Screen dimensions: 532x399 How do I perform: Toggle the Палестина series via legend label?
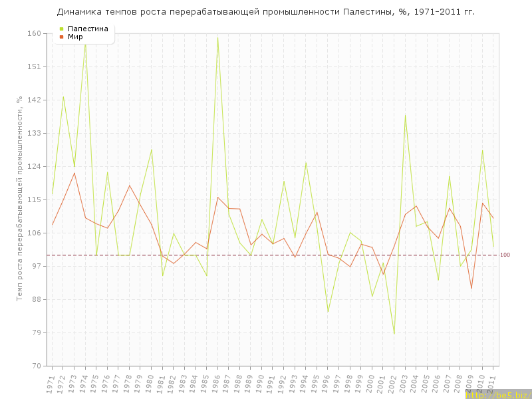point(88,29)
